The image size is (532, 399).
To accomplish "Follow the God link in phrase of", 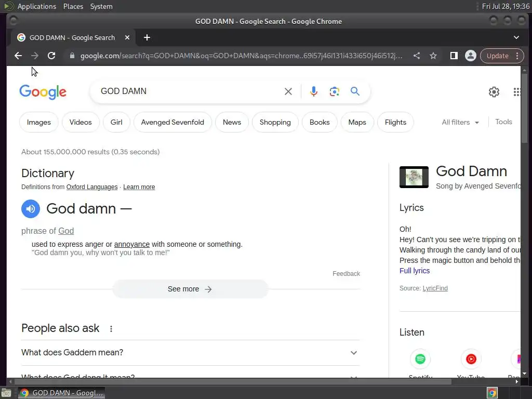I will [x=66, y=231].
